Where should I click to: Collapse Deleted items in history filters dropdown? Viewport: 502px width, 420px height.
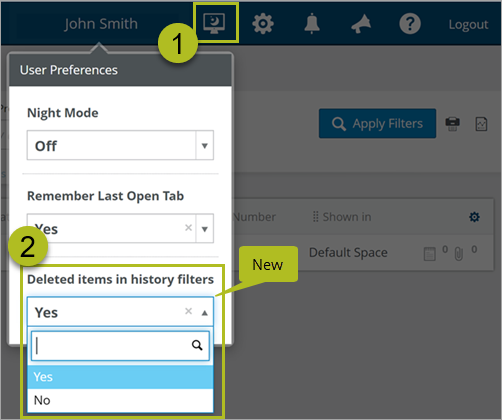click(205, 312)
